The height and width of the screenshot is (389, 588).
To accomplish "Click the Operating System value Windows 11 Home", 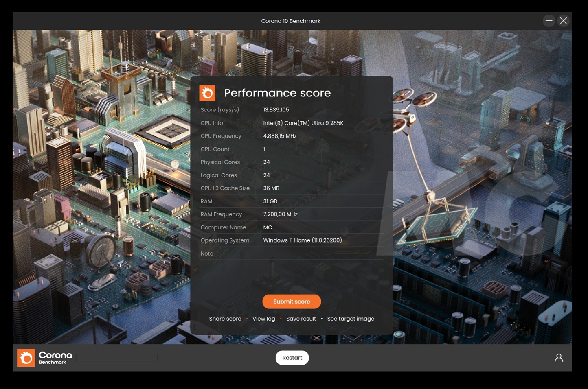I will pos(302,240).
